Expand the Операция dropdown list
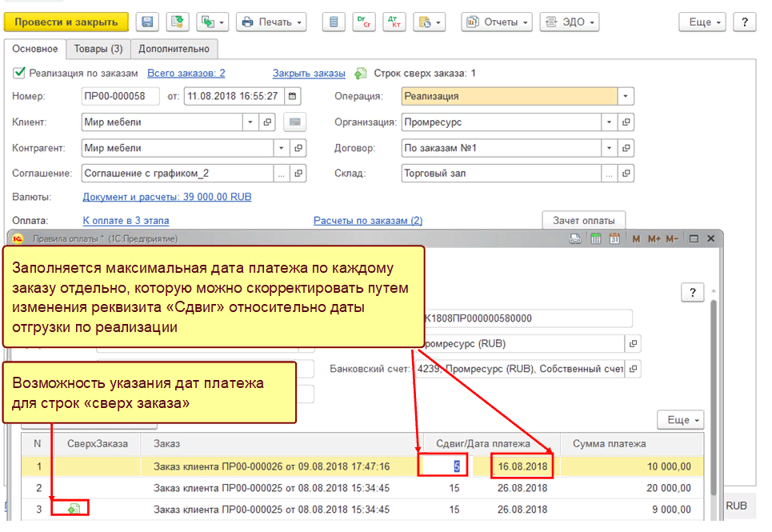 point(626,97)
